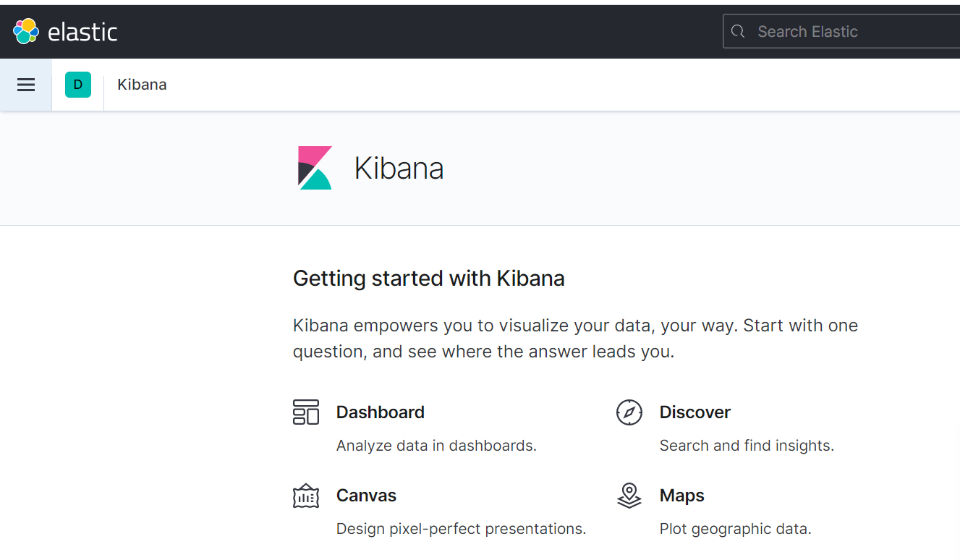This screenshot has width=960, height=560.
Task: Click the Maps pin icon
Action: (x=629, y=496)
